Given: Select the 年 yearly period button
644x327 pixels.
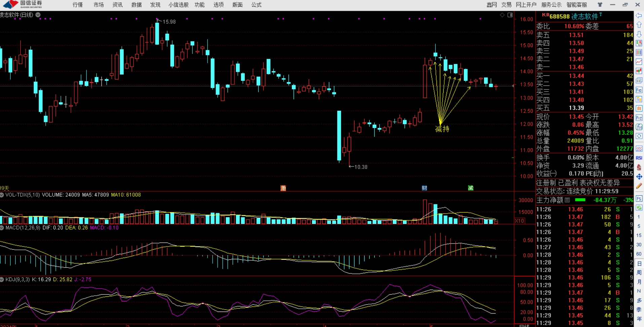Looking at the screenshot, I should coord(639,319).
